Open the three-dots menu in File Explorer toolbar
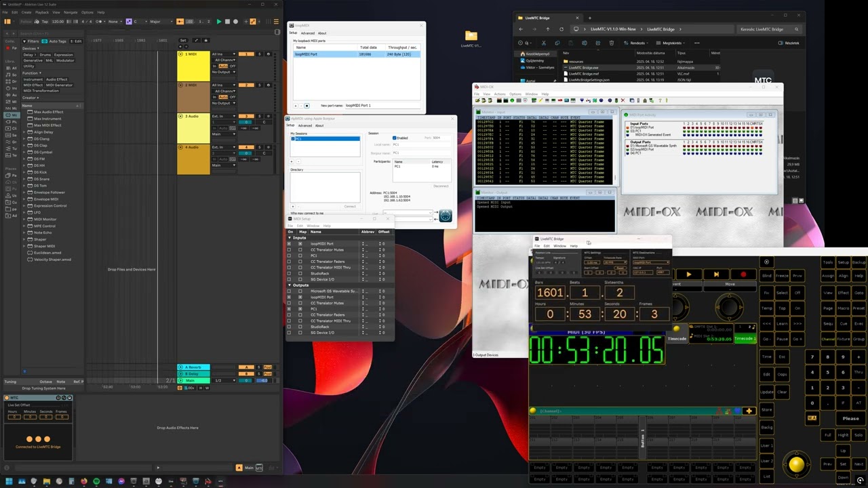 697,43
